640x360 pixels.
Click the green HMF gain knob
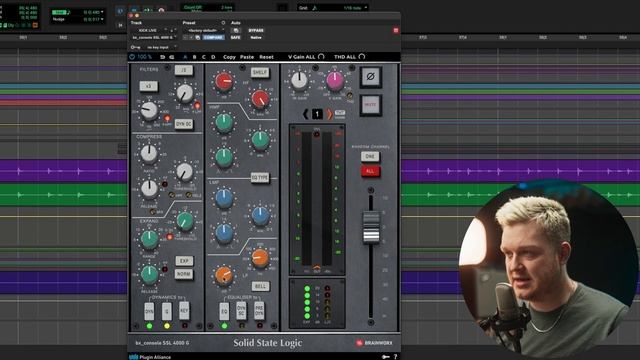(224, 122)
